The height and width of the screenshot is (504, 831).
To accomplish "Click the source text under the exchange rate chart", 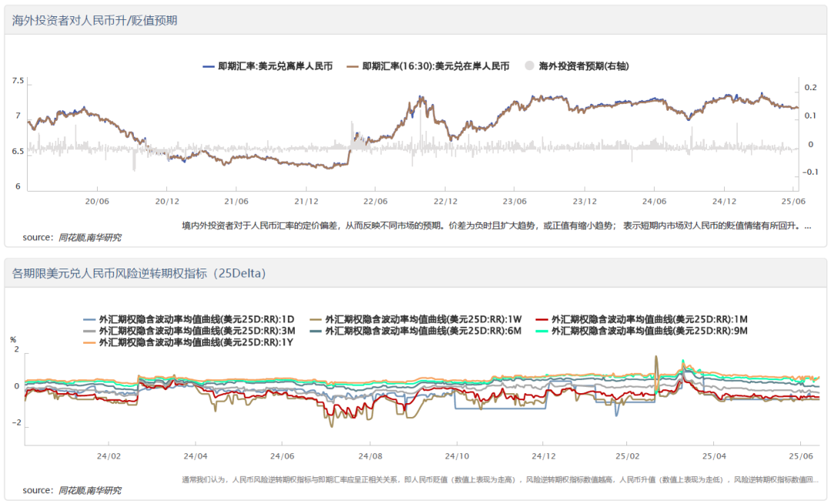I will (x=72, y=238).
